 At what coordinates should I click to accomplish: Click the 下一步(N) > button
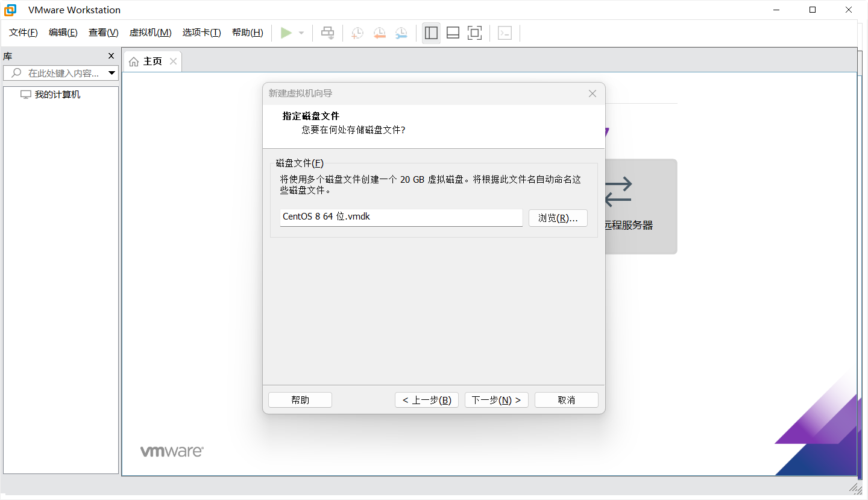click(496, 400)
